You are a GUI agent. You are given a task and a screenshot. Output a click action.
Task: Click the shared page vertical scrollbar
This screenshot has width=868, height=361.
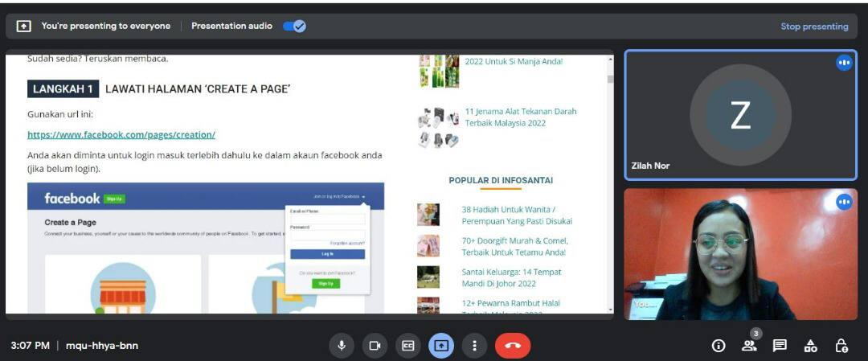[611, 79]
